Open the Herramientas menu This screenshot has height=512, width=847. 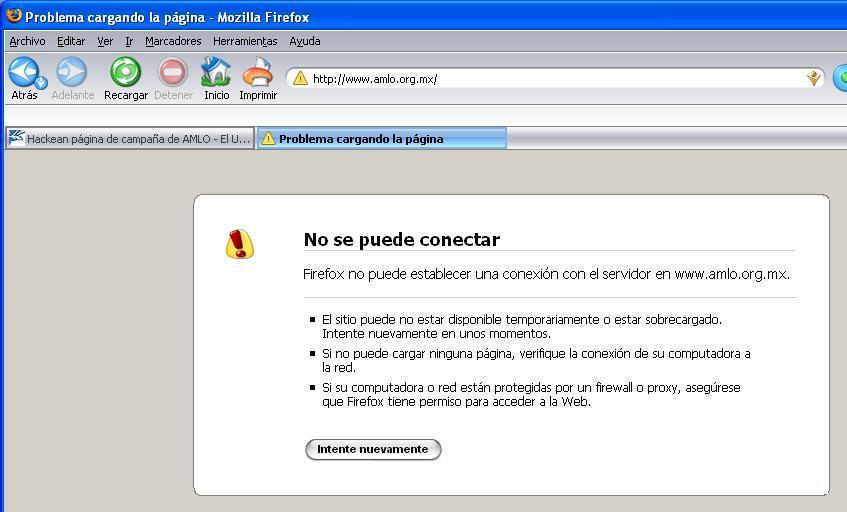(x=245, y=41)
